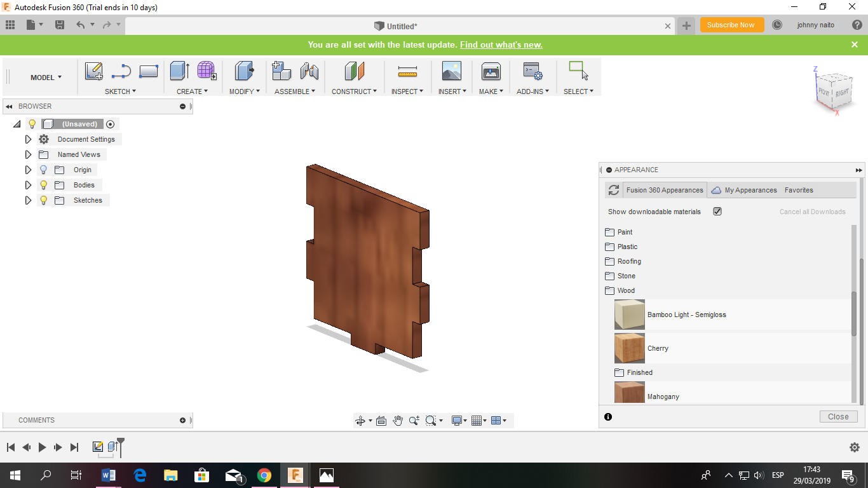Expand the Comments panel plus button

point(182,420)
